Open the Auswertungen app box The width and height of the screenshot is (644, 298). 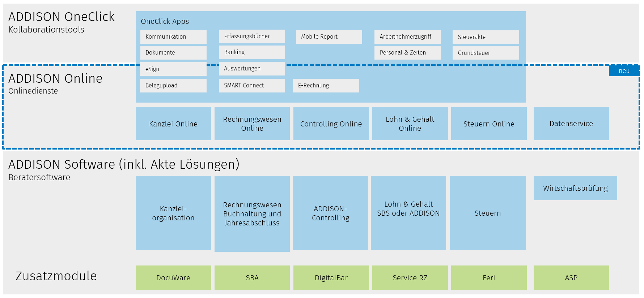click(x=252, y=69)
